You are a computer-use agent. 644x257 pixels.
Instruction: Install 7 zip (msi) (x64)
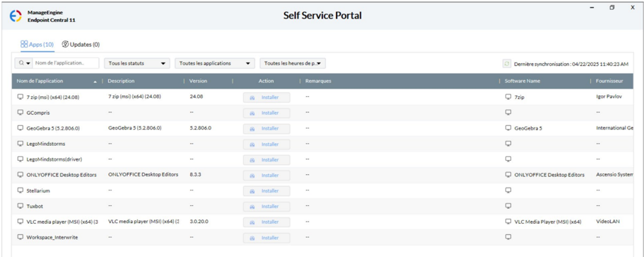(x=267, y=98)
